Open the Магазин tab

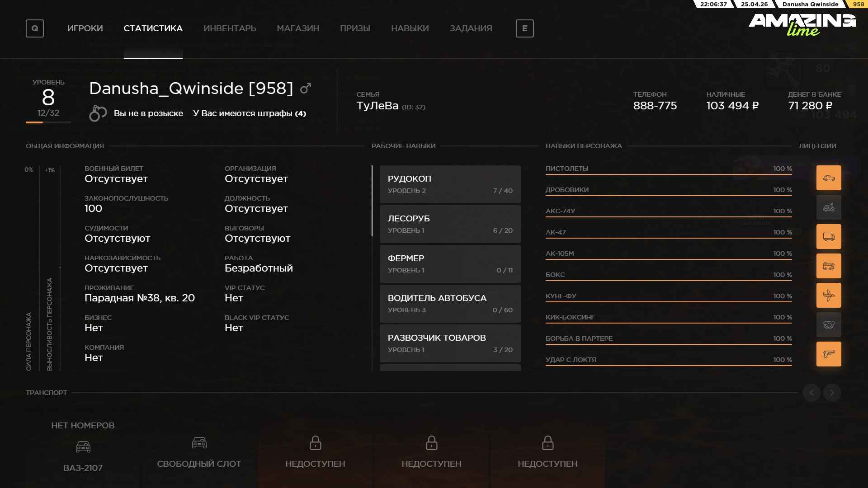tap(298, 28)
